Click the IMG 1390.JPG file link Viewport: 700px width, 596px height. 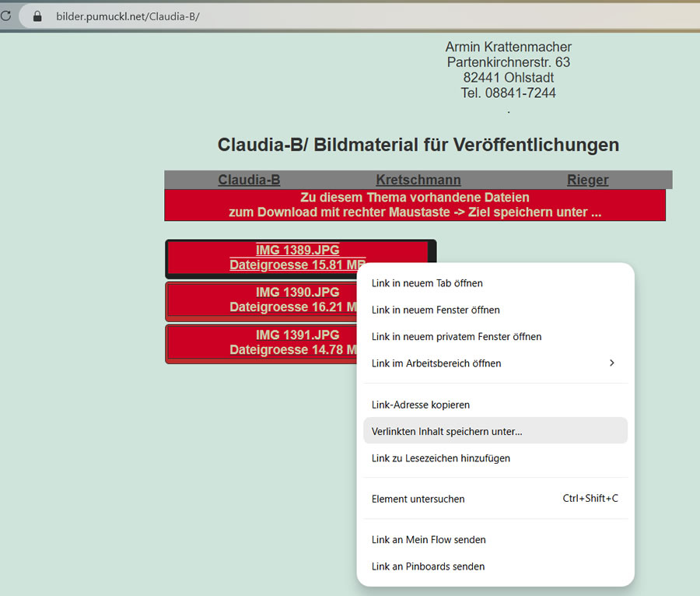pos(297,293)
